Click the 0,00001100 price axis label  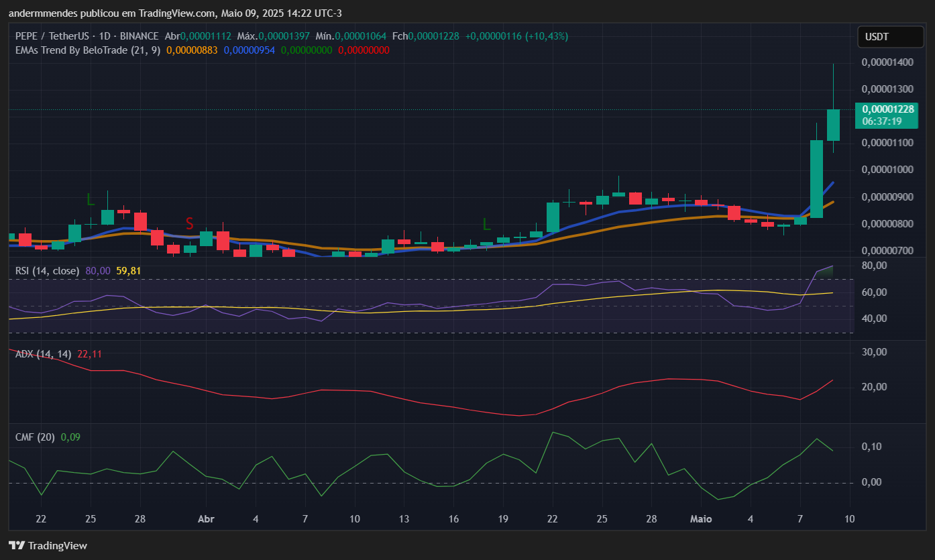tap(888, 143)
